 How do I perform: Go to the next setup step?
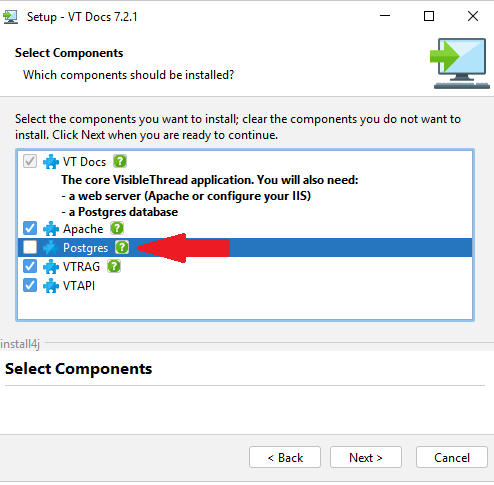tap(366, 457)
